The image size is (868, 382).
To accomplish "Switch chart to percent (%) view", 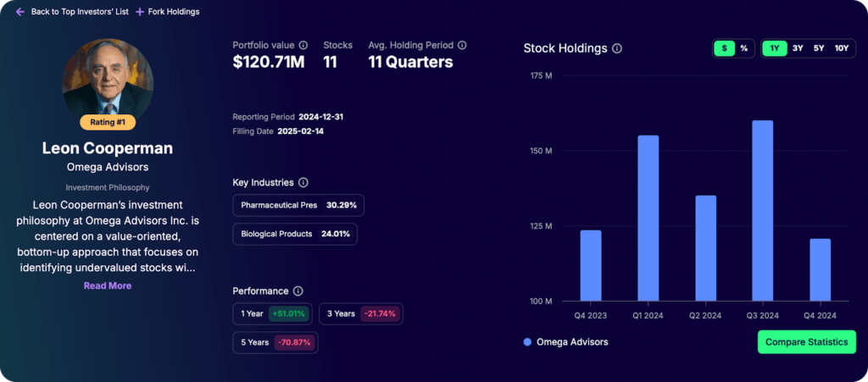I will click(743, 48).
